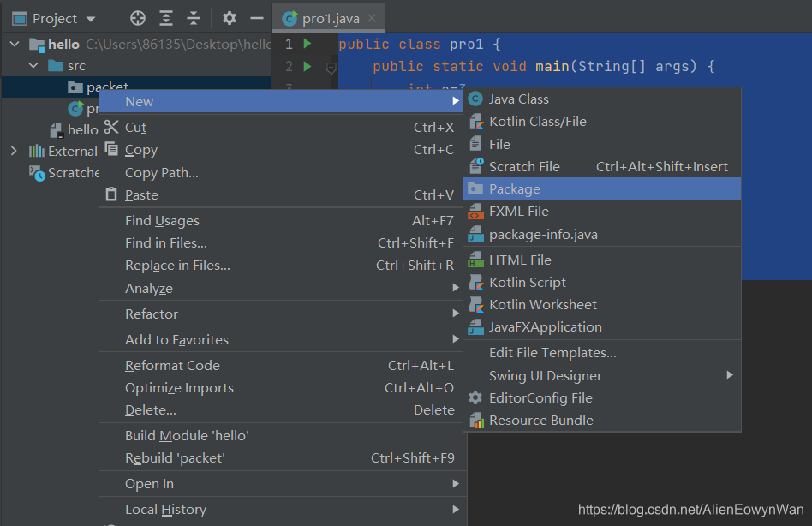Click the Copy icon in context menu
The image size is (812, 526).
pos(111,149)
